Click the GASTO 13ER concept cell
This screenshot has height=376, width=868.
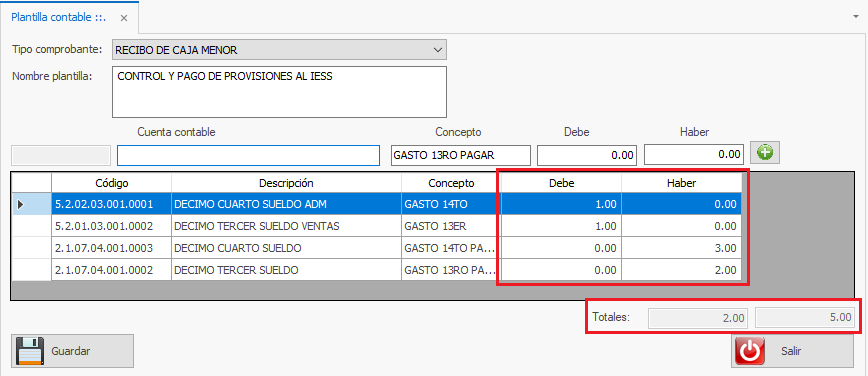451,226
